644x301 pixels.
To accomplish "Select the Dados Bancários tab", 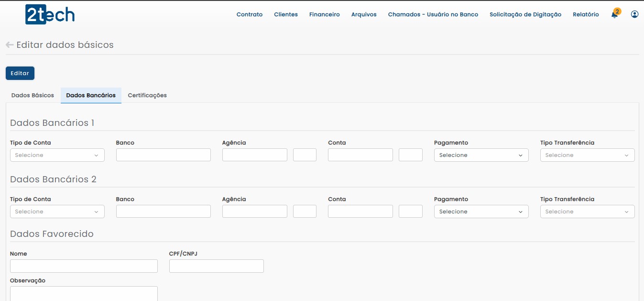I will [x=91, y=95].
